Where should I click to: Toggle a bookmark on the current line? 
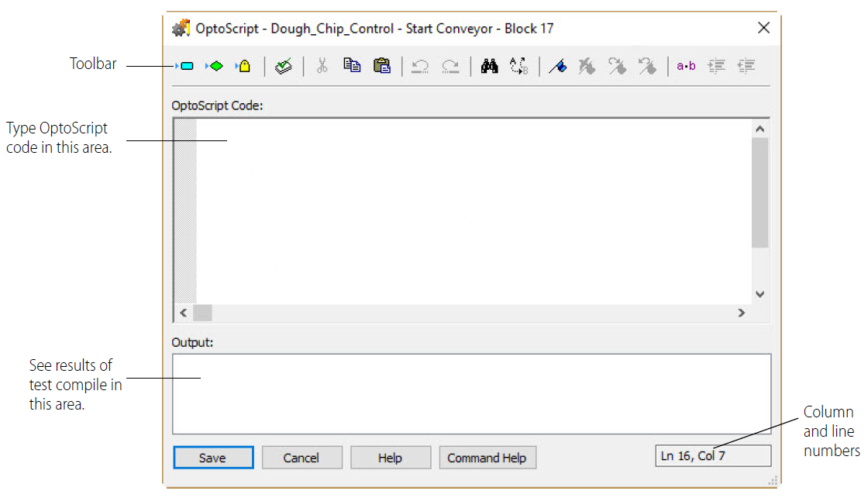tap(558, 66)
